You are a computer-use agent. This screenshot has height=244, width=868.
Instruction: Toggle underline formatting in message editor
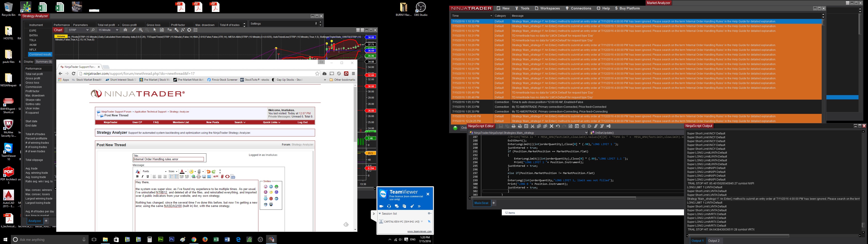[148, 177]
